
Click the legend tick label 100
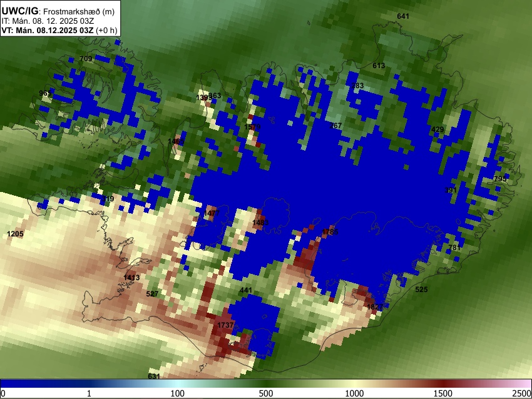(x=178, y=393)
